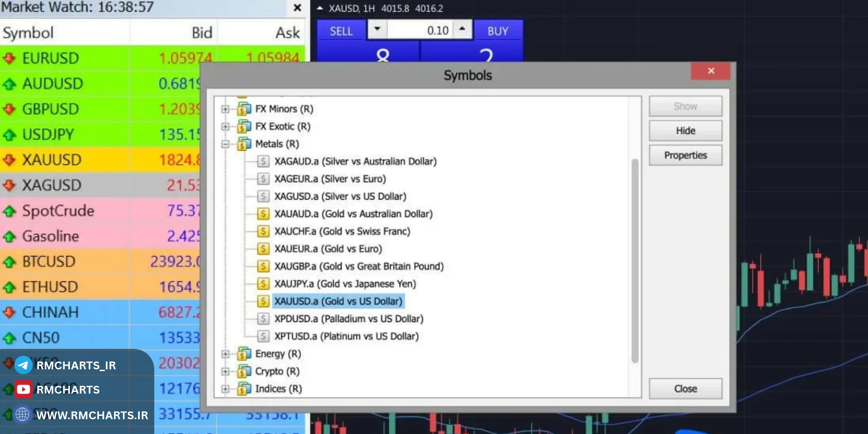Click the XAUEUR.a gold symbol icon

[x=263, y=249]
